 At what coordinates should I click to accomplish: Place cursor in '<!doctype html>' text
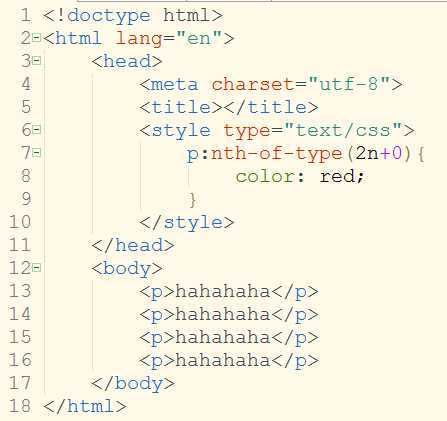[x=133, y=16]
